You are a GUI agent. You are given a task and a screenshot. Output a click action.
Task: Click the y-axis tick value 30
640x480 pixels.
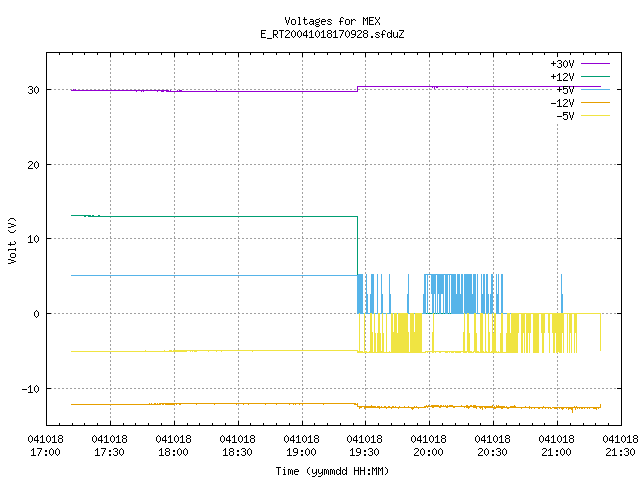click(x=33, y=90)
